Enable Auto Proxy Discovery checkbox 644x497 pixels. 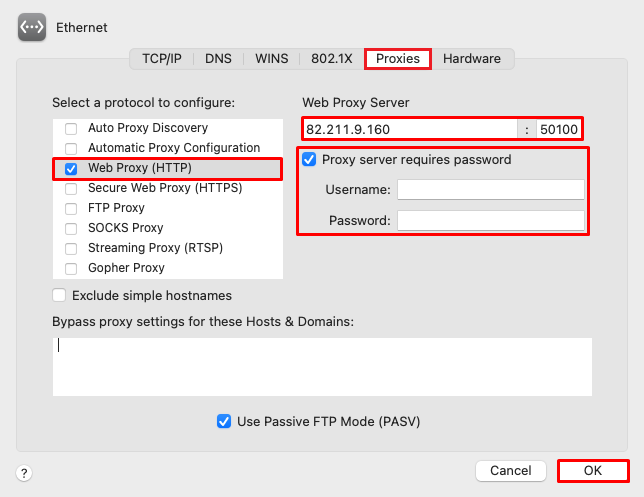[71, 129]
